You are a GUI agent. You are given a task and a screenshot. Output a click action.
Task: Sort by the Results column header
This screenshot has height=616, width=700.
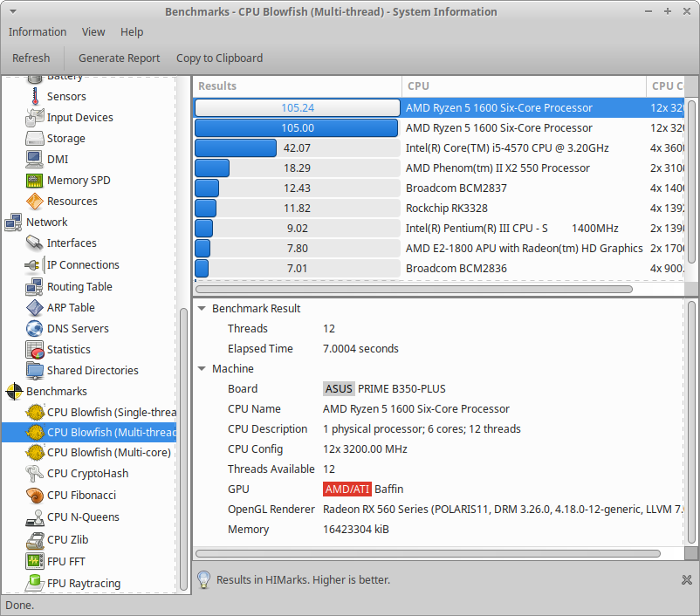(298, 86)
